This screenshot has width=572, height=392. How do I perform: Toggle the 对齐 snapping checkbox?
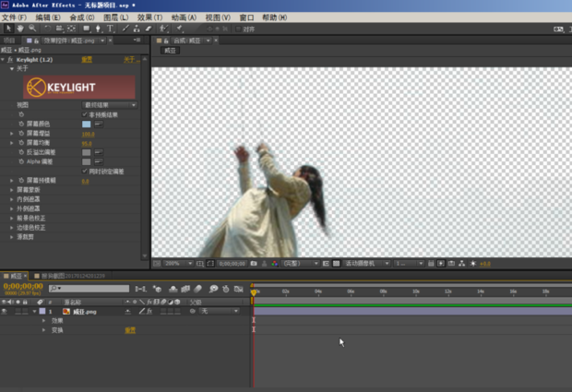click(238, 30)
